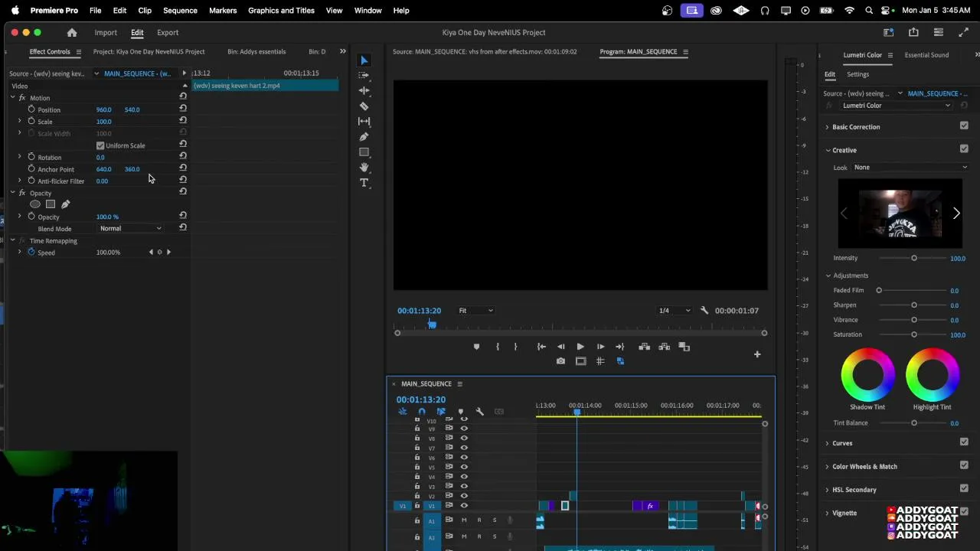
Task: Open timeline display settings wrench
Action: tap(480, 412)
